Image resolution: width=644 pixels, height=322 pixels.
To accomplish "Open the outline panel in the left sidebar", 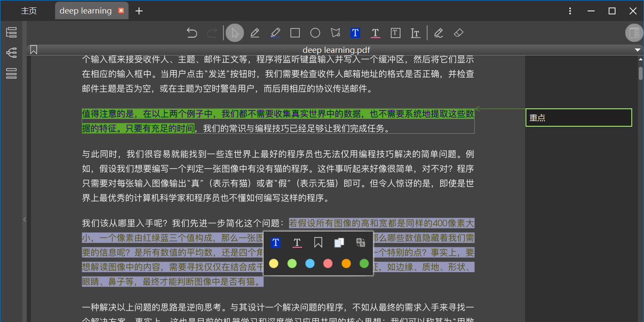I will point(11,32).
